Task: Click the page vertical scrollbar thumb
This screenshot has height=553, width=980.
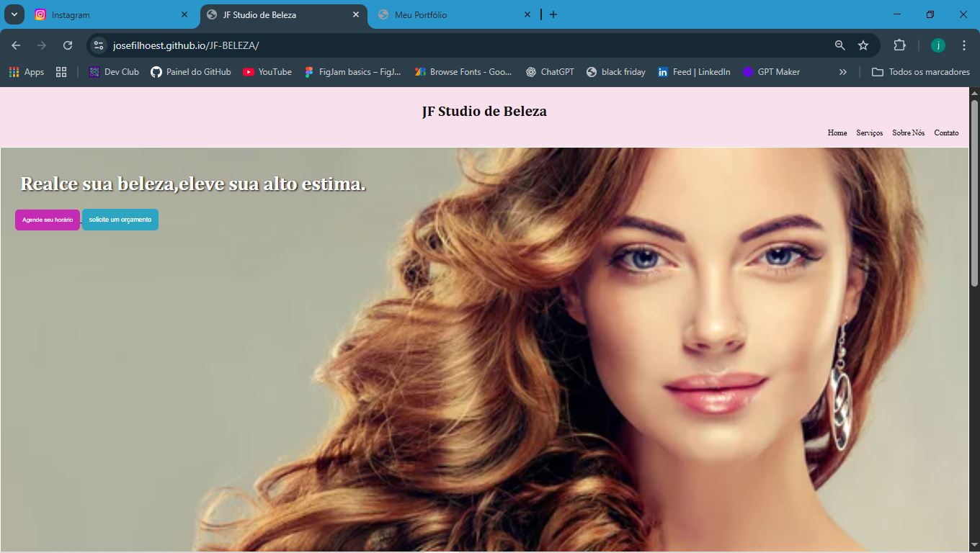Action: (x=974, y=194)
